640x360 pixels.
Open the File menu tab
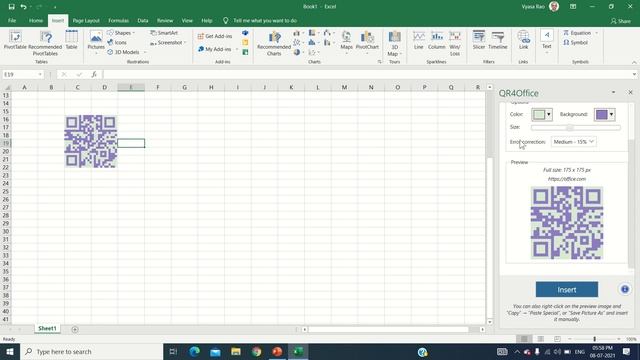click(12, 20)
